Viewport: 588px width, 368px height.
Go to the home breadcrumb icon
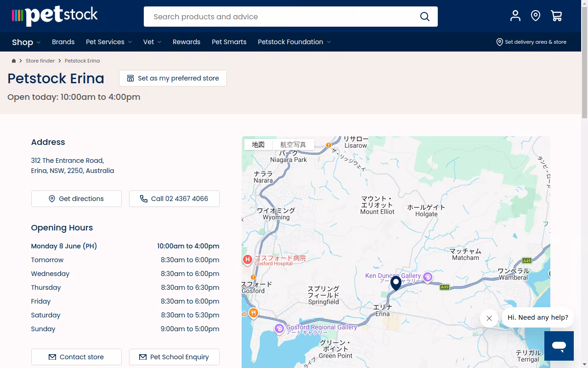click(x=14, y=61)
